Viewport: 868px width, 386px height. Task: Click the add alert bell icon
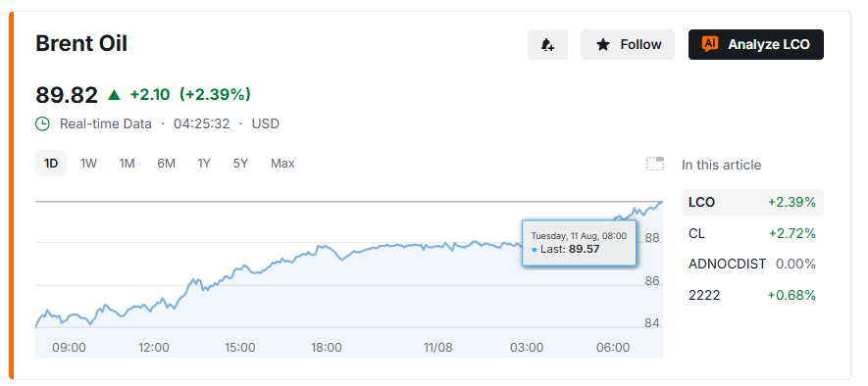coord(547,45)
